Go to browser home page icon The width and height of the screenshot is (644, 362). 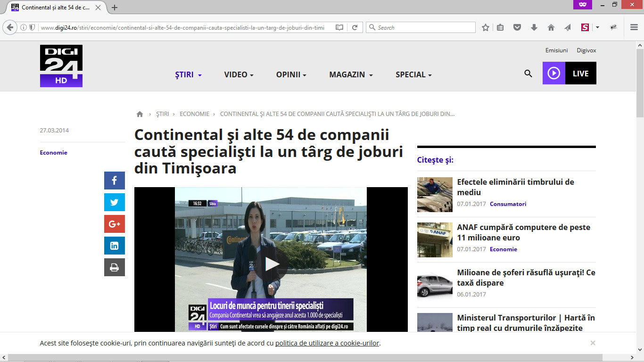click(x=551, y=27)
